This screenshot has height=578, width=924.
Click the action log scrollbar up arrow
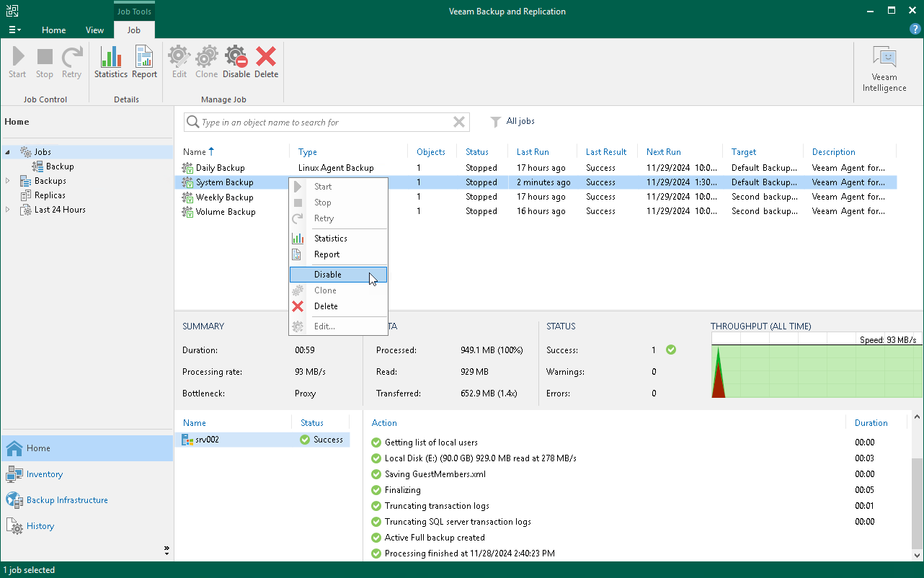click(x=917, y=417)
